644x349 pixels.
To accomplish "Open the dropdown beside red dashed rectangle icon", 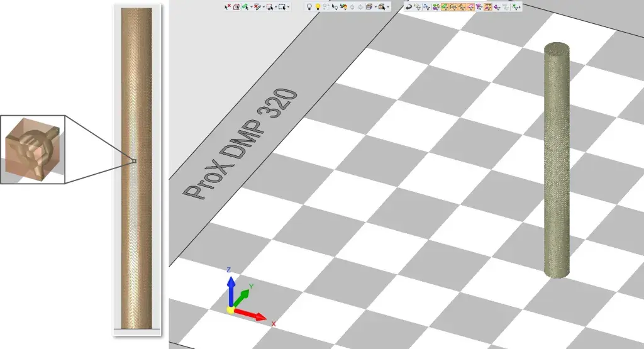I will point(276,7).
